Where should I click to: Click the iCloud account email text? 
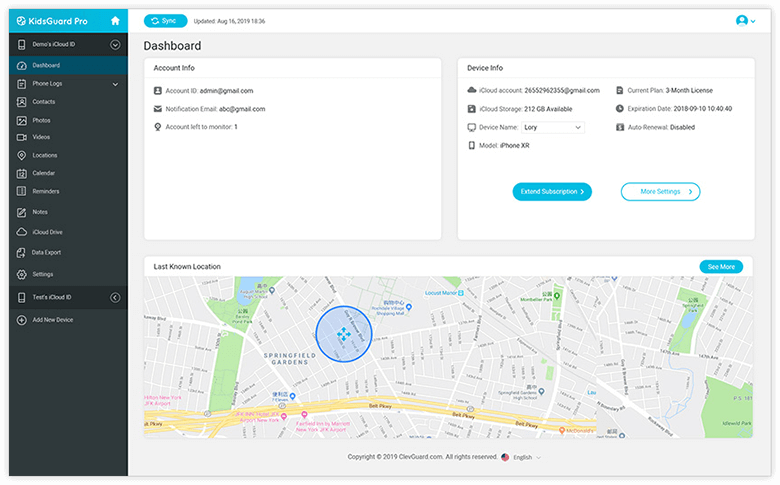pos(539,91)
